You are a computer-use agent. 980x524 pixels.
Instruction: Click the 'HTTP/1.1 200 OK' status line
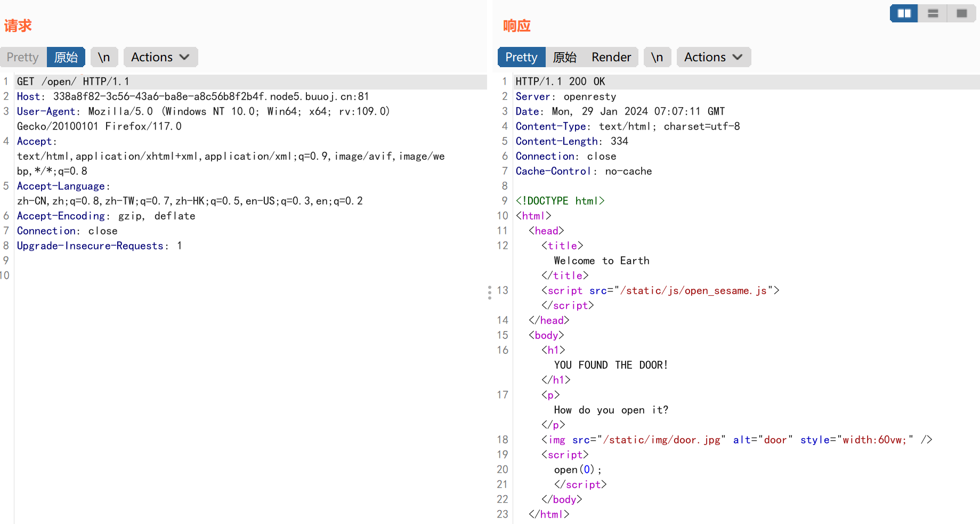point(560,82)
